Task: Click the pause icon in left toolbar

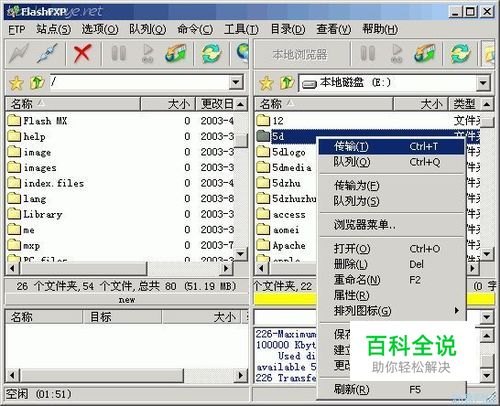Action: [x=118, y=53]
